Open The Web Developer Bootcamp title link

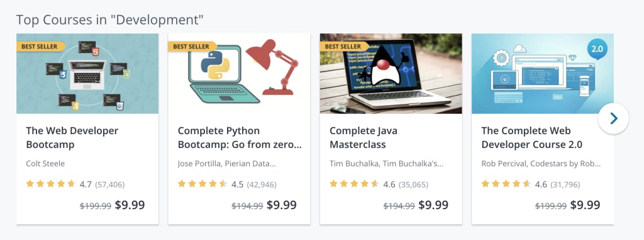point(72,138)
